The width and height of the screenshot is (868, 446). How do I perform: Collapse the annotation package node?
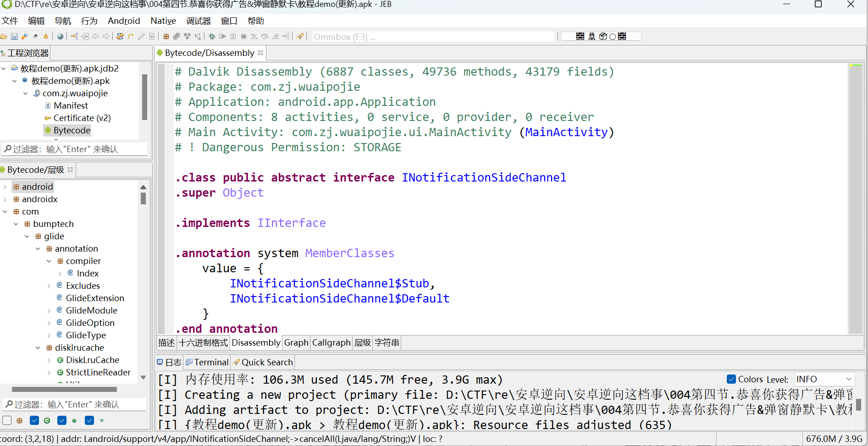pyautogui.click(x=38, y=248)
